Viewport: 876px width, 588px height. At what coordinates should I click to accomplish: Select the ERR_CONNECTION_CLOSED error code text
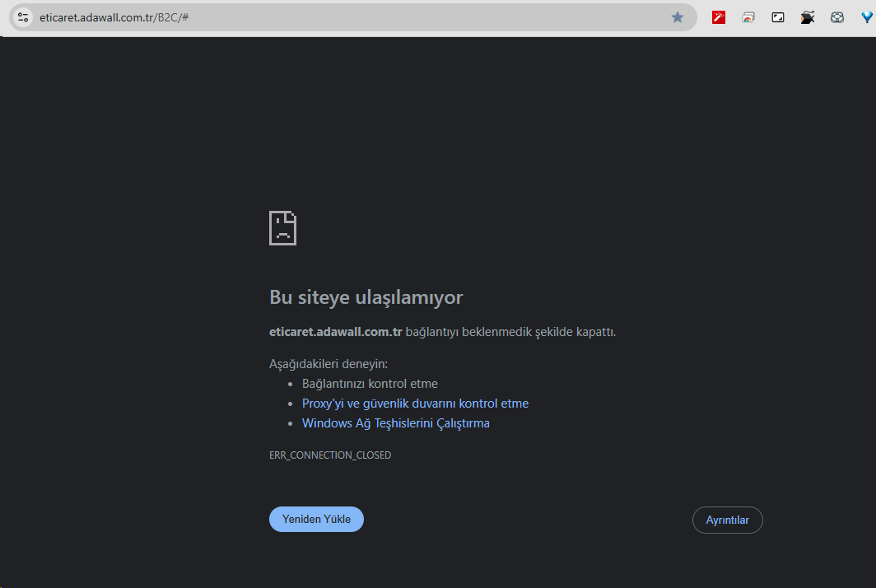coord(330,455)
